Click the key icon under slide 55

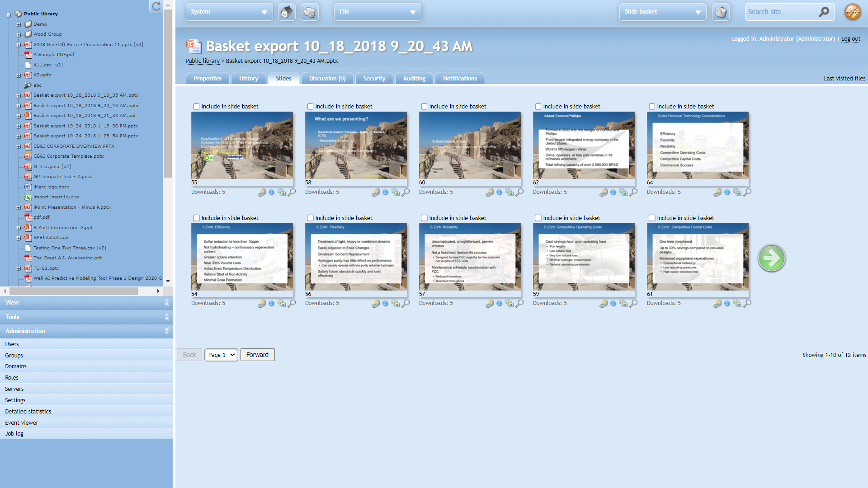tap(262, 192)
